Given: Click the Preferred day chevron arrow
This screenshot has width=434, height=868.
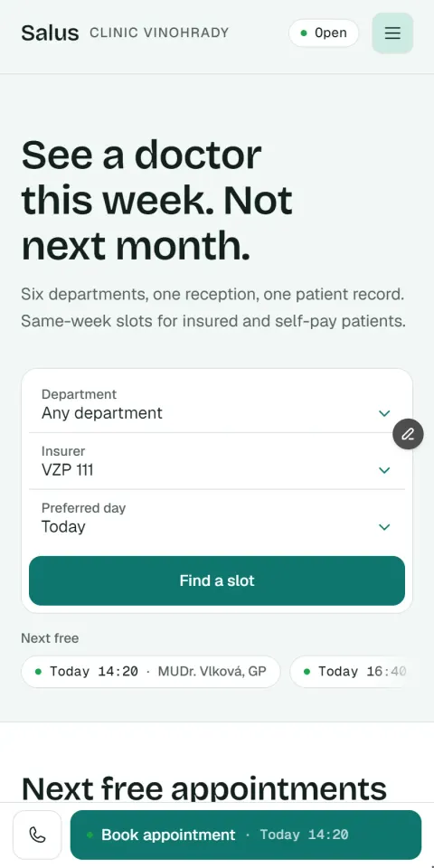Looking at the screenshot, I should click(384, 527).
